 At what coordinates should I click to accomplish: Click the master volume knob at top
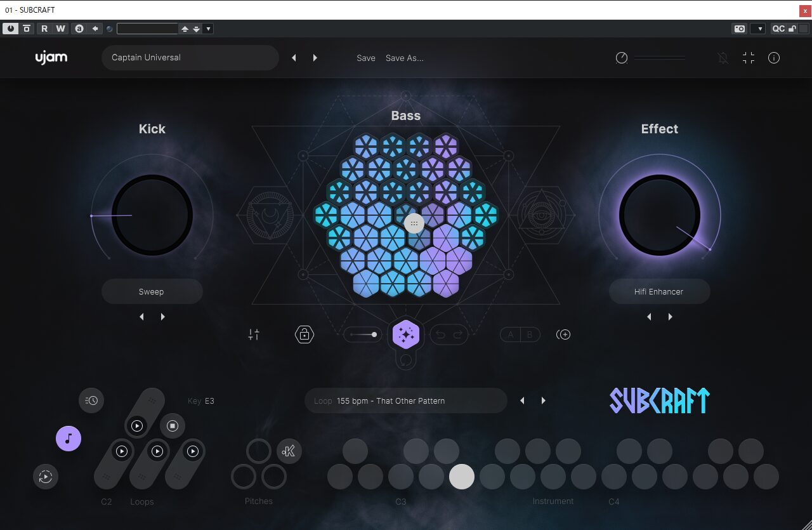click(x=622, y=58)
